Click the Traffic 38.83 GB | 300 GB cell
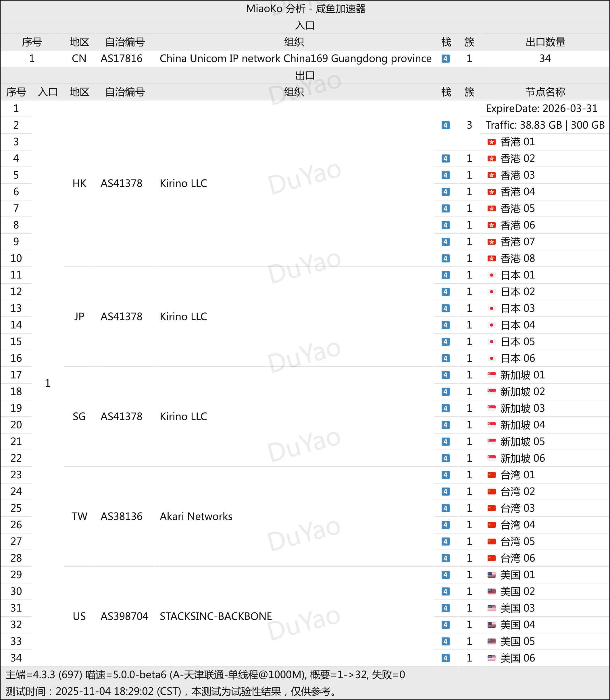610x700 pixels. pos(545,125)
